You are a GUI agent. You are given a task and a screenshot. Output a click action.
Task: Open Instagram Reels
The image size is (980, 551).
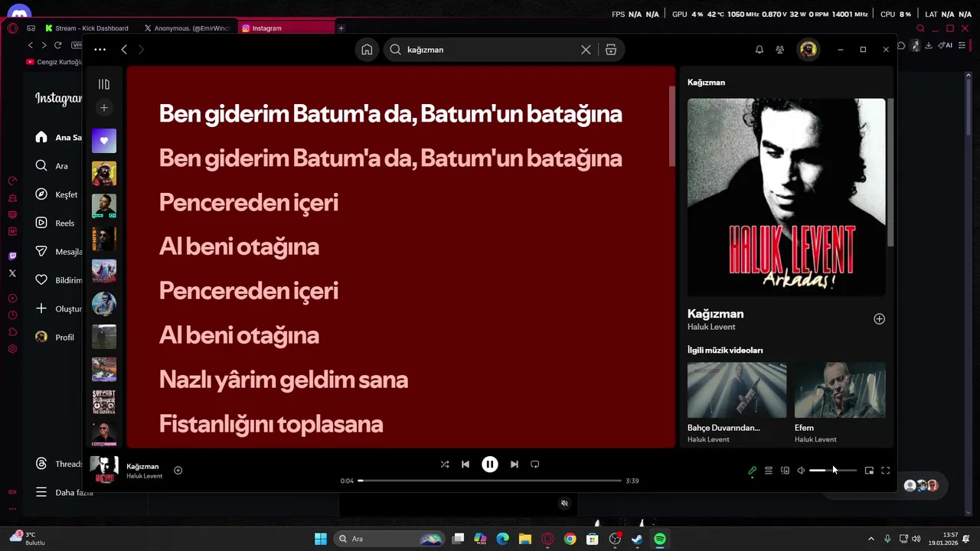[55, 223]
